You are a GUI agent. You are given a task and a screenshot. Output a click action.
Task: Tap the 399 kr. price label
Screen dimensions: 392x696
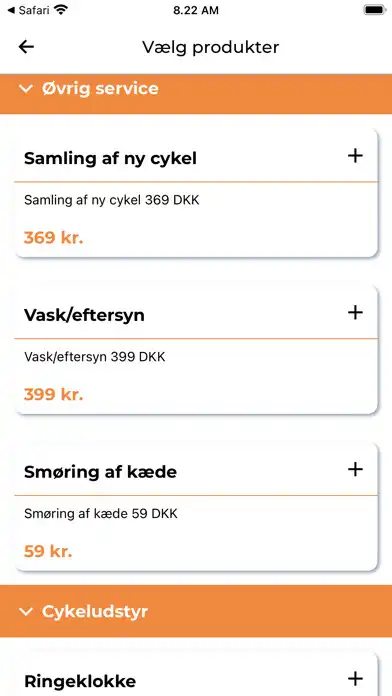[54, 394]
